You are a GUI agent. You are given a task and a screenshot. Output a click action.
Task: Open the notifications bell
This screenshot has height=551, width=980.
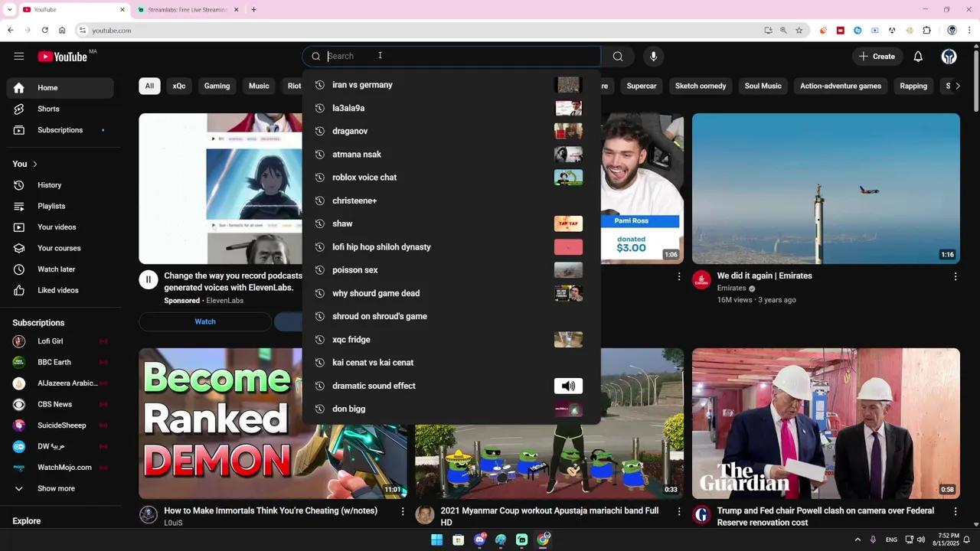[x=918, y=56]
